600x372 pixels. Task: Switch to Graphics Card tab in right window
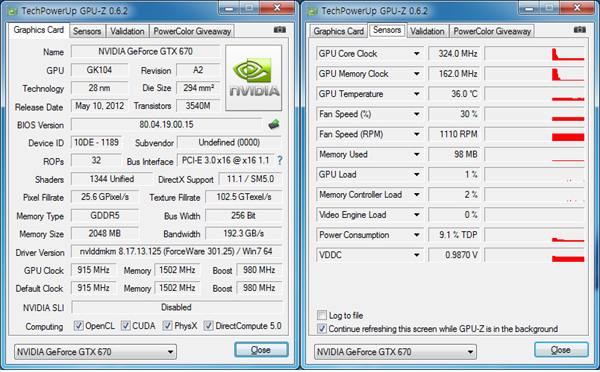point(338,31)
